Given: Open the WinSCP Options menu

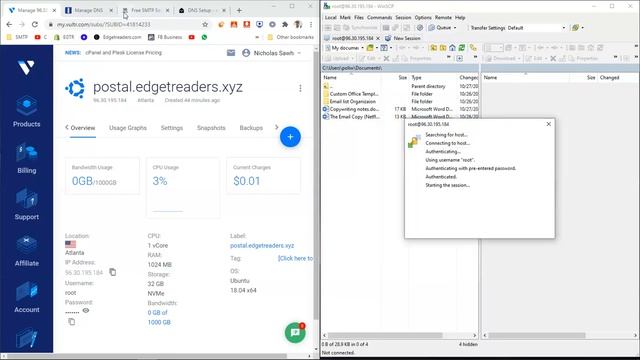Looking at the screenshot, I should (x=423, y=18).
